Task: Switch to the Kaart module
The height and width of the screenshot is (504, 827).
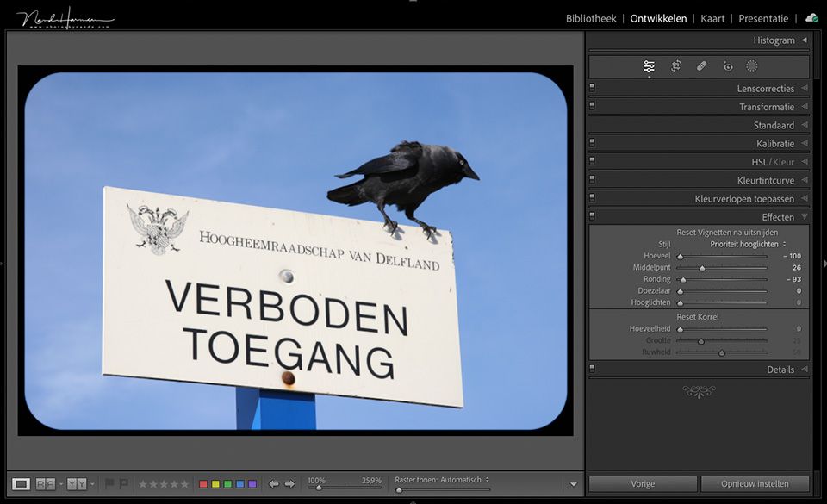Action: coord(712,18)
